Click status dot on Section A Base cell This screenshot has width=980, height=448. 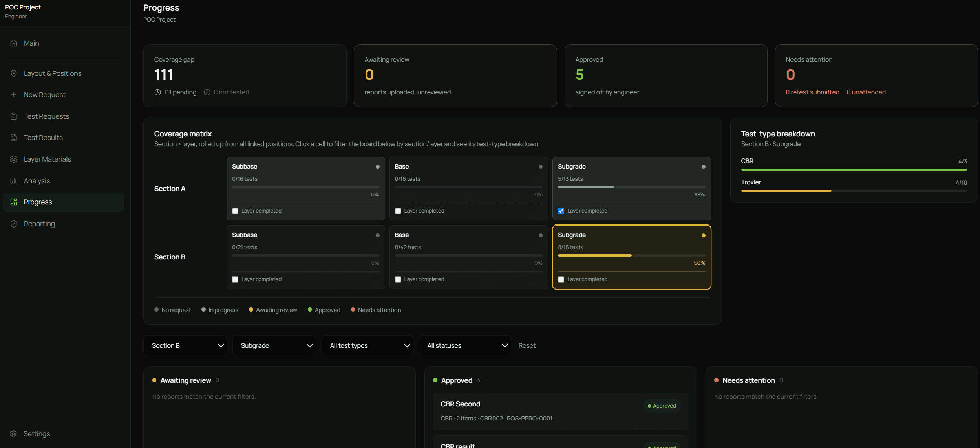[x=541, y=167]
